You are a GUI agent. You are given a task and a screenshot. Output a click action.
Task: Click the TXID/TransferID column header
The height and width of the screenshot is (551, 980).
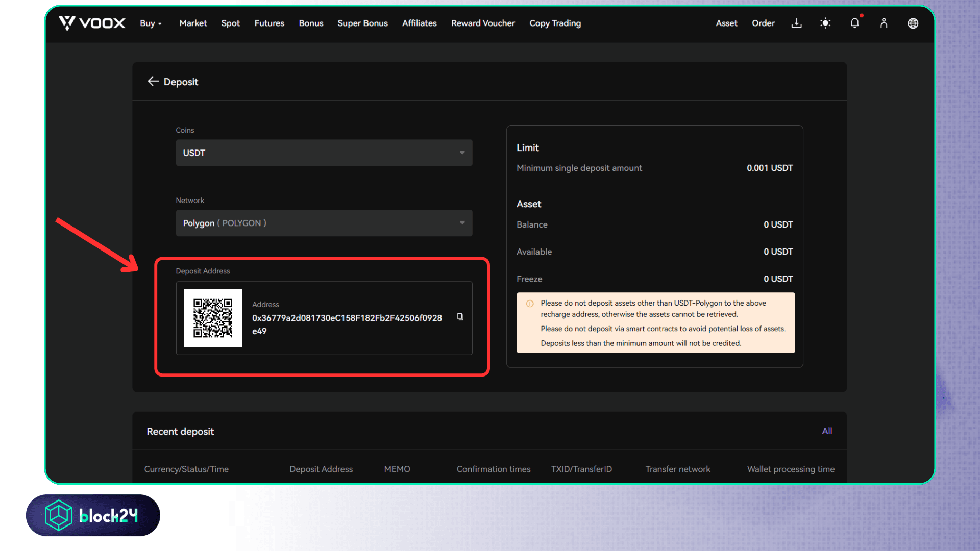tap(581, 469)
